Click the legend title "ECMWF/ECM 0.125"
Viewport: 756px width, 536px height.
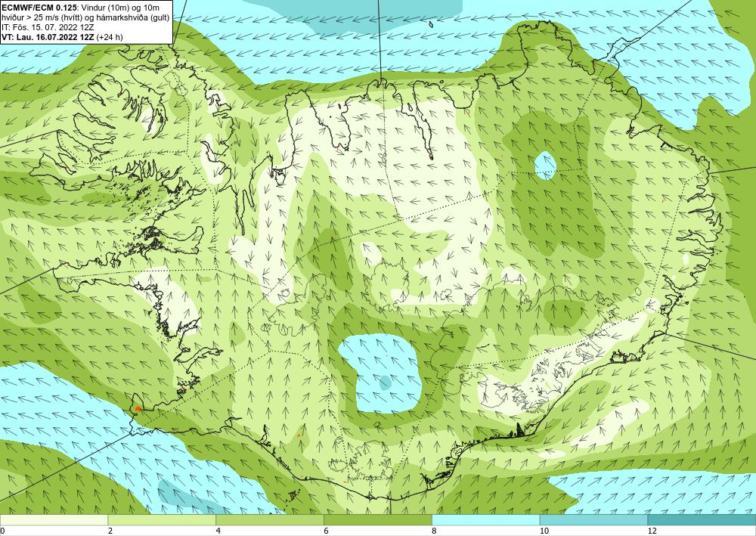[39, 8]
